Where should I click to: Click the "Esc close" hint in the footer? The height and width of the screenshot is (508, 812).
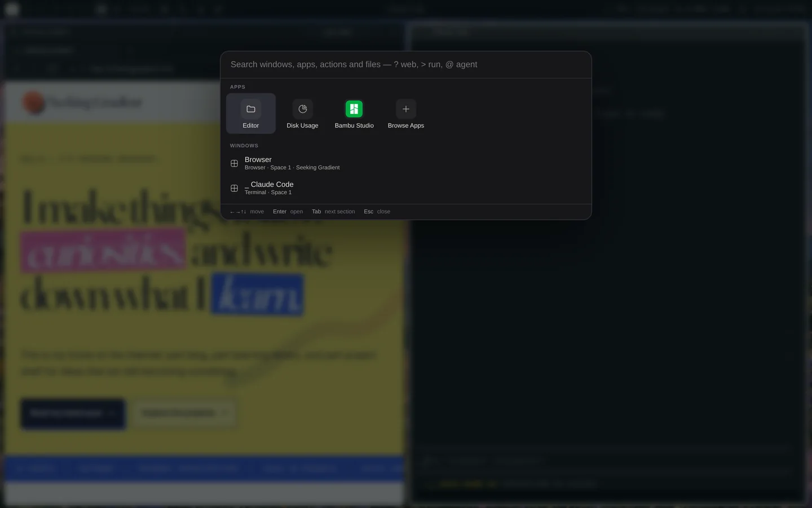[x=377, y=212]
